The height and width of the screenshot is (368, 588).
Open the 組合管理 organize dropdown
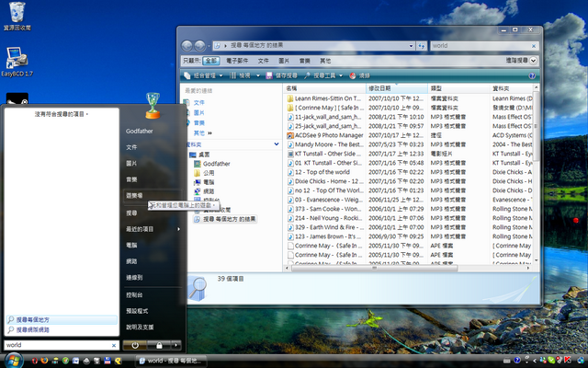[x=204, y=75]
